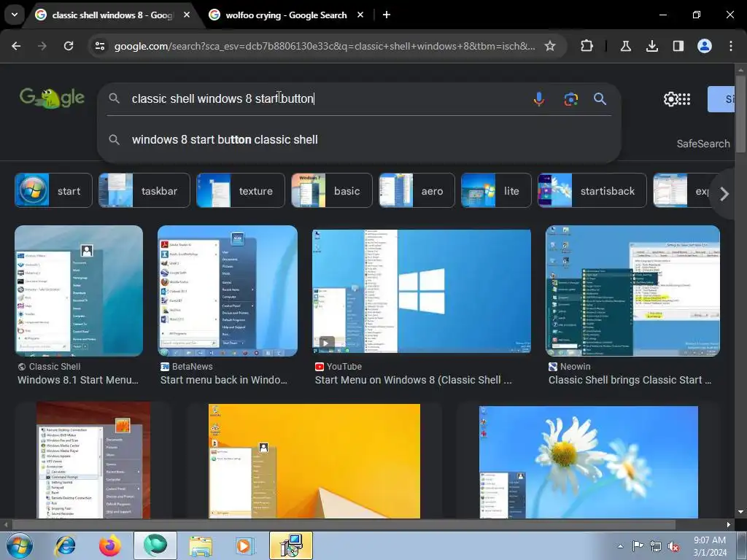Filter images by the lite chip
Screen dimensions: 747x560
pyautogui.click(x=496, y=190)
